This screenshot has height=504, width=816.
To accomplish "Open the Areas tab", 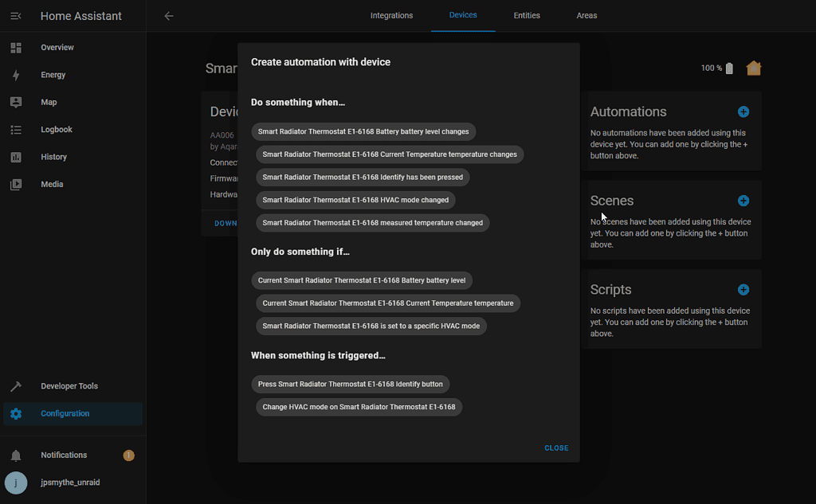I will click(586, 16).
